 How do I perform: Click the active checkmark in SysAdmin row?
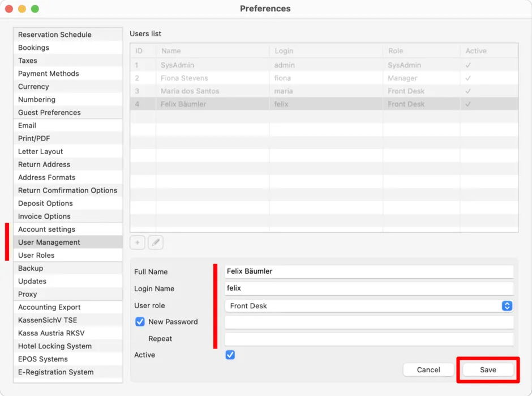click(x=468, y=65)
